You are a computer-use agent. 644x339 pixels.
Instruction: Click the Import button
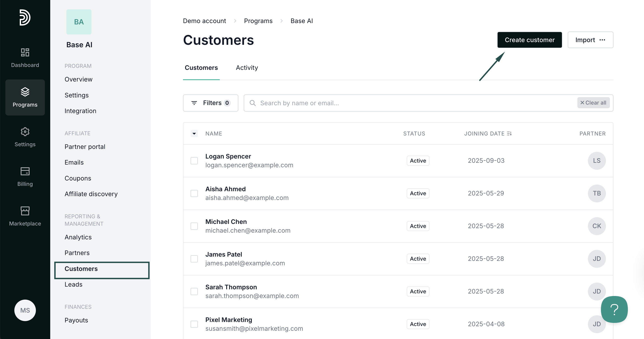pyautogui.click(x=590, y=40)
